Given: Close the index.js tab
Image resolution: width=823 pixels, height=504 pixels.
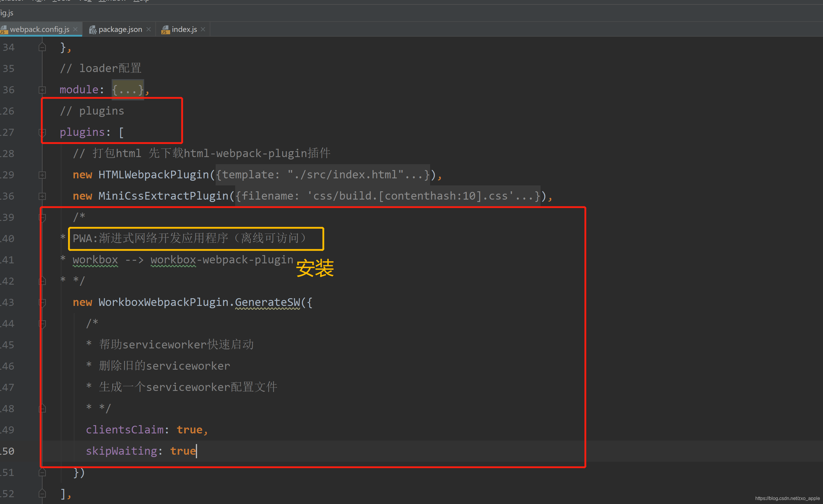Looking at the screenshot, I should 203,29.
